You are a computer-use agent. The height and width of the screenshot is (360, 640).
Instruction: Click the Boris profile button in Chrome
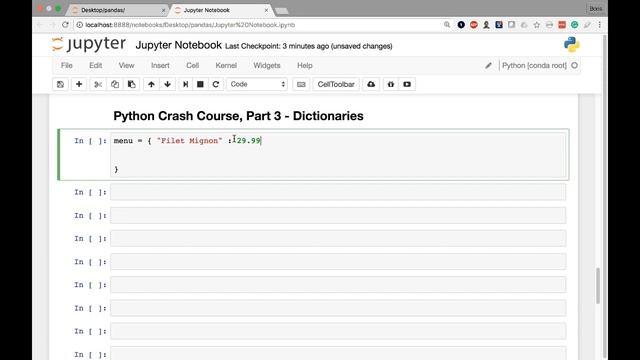tap(596, 9)
